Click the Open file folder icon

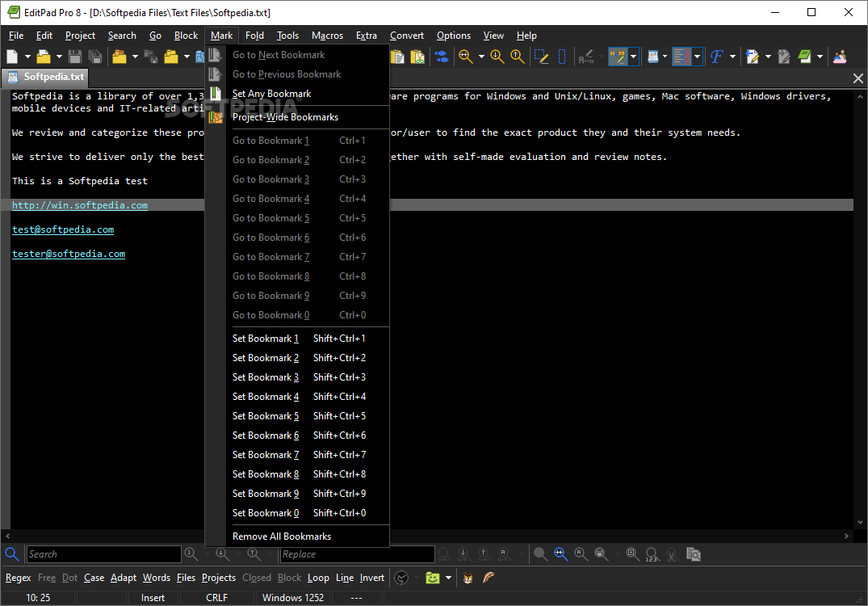point(43,57)
